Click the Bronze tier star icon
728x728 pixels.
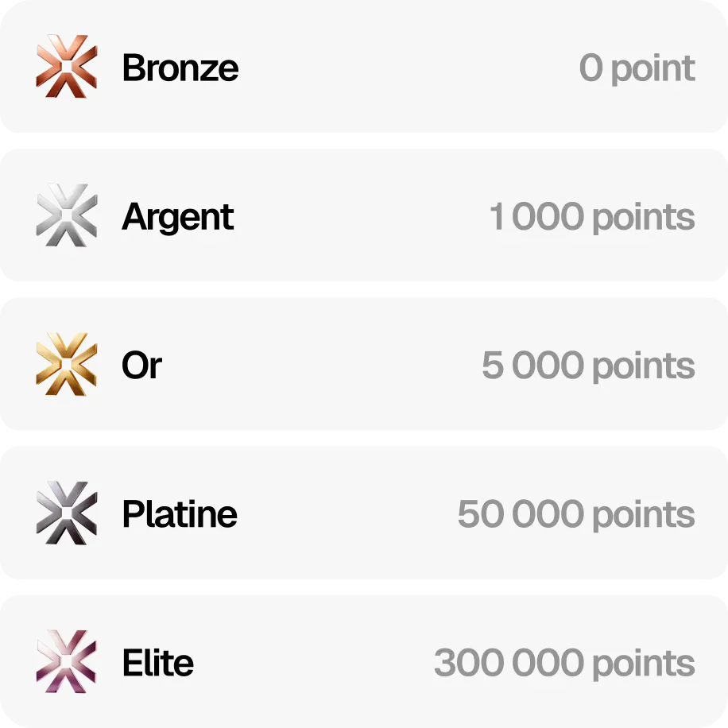(67, 67)
